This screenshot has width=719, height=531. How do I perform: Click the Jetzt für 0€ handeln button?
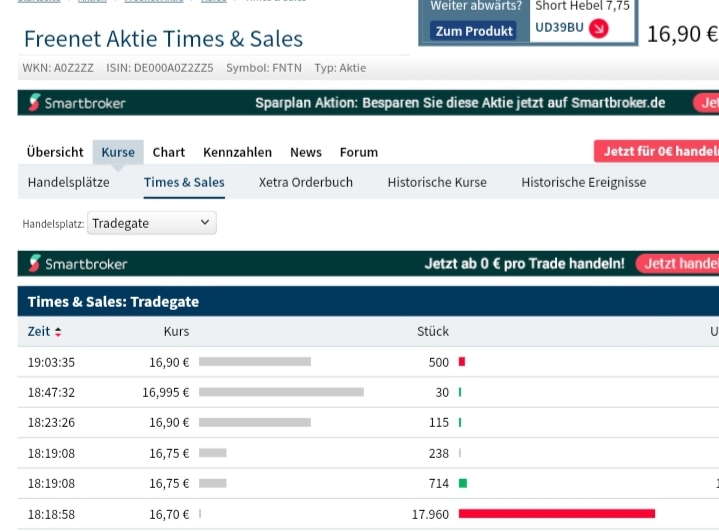(656, 151)
